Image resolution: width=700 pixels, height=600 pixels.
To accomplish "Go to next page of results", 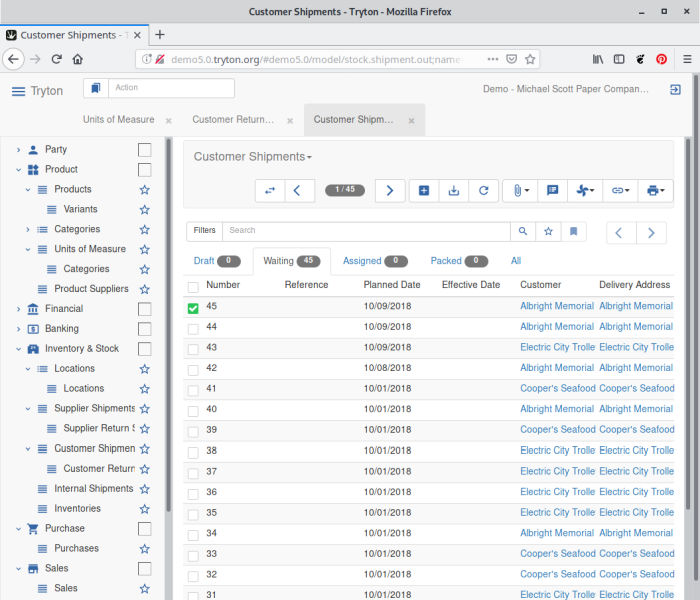I will click(x=651, y=233).
